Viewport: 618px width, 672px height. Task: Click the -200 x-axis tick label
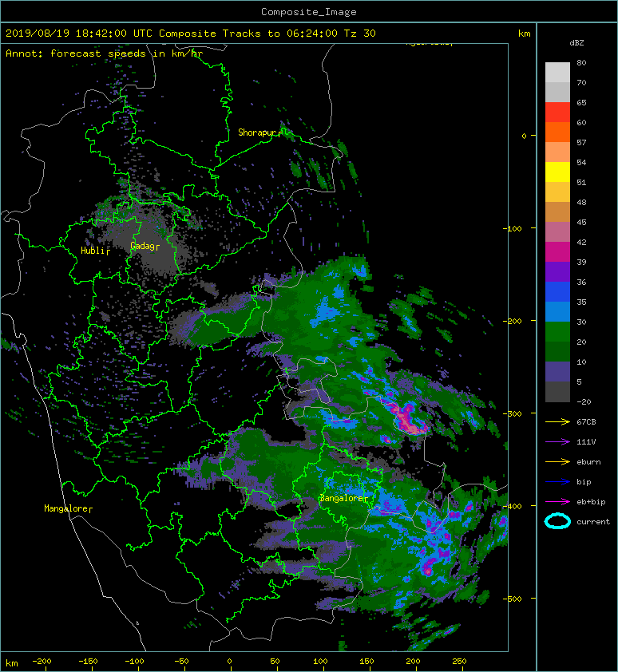coord(42,662)
